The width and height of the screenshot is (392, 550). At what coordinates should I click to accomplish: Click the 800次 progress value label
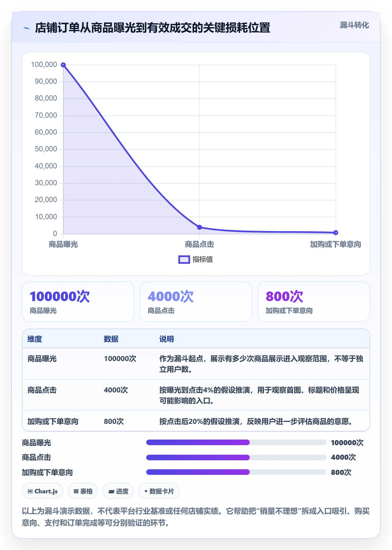coord(341,472)
